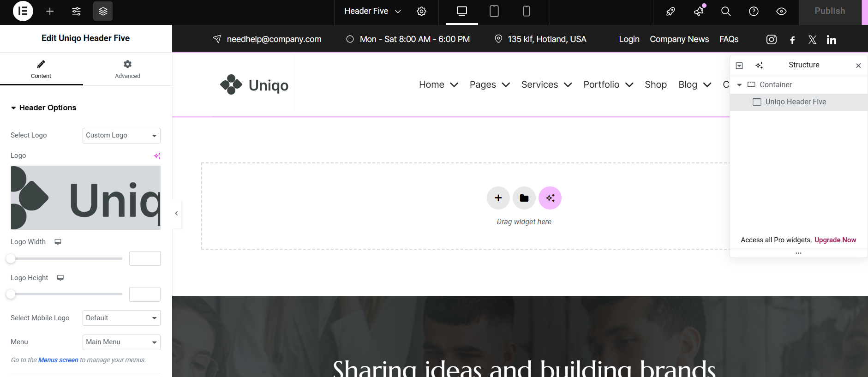
Task: Click Upgrade Now link
Action: tap(835, 240)
